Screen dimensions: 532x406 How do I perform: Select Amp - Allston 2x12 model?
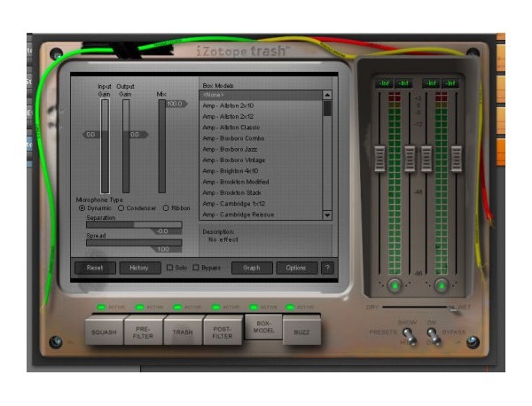click(x=261, y=117)
